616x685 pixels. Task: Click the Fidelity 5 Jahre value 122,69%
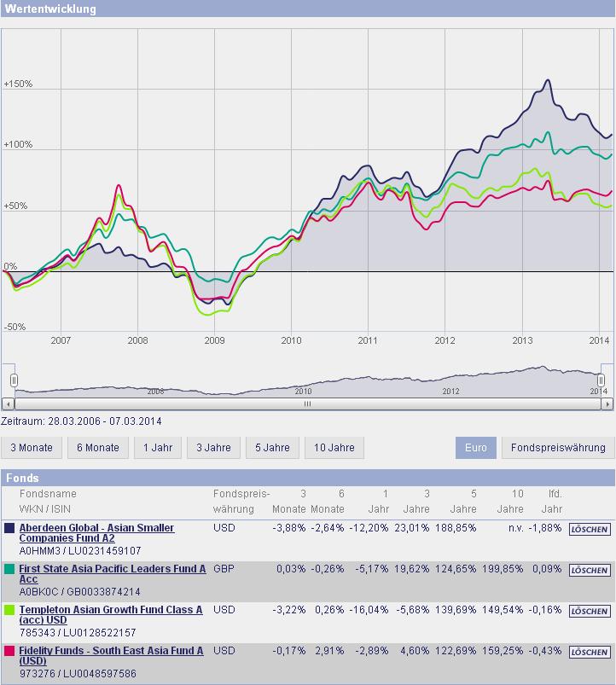[456, 651]
